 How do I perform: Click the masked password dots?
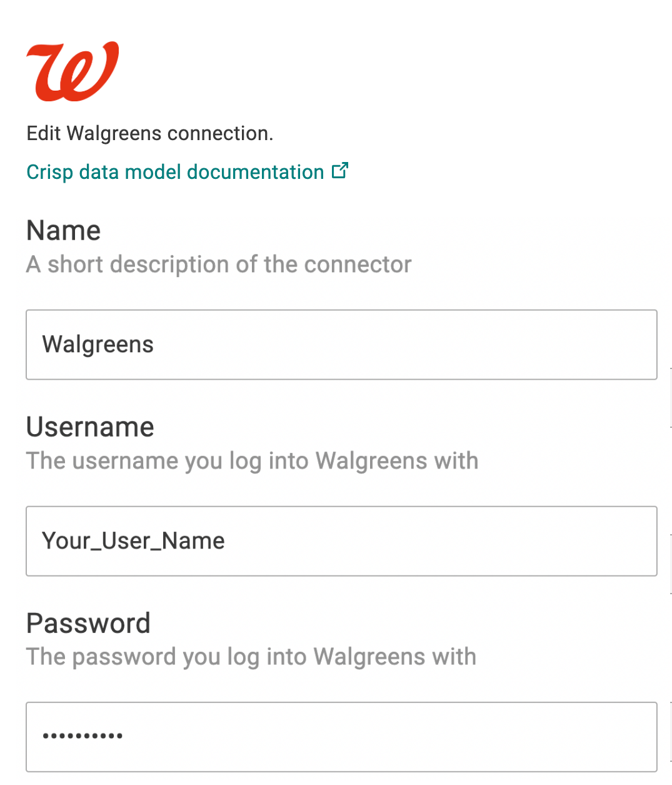pyautogui.click(x=83, y=736)
